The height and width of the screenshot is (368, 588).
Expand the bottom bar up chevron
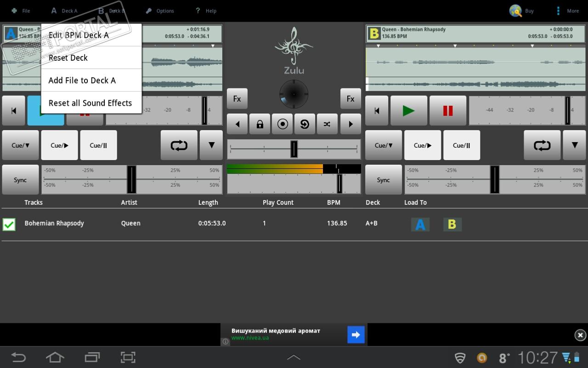[x=294, y=357]
